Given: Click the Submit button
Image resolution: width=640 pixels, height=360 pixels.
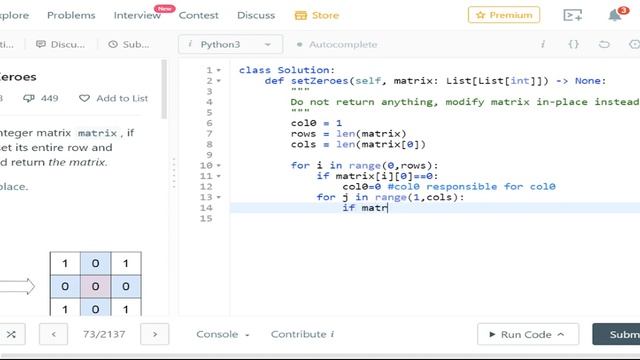Looking at the screenshot, I should pyautogui.click(x=616, y=334).
